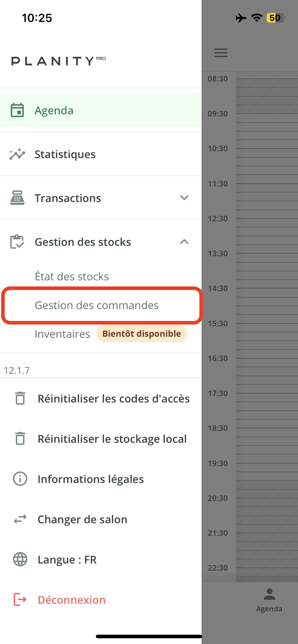Select Gestion des commandes

coord(96,305)
